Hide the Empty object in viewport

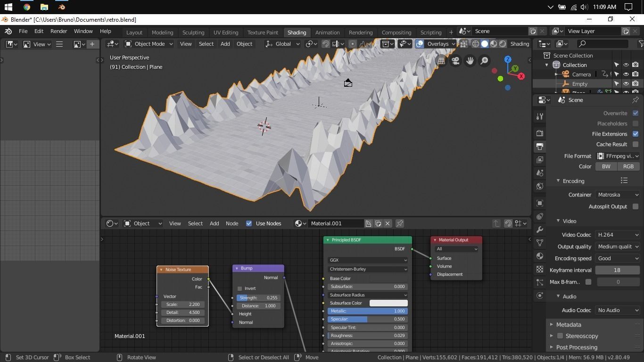[626, 84]
